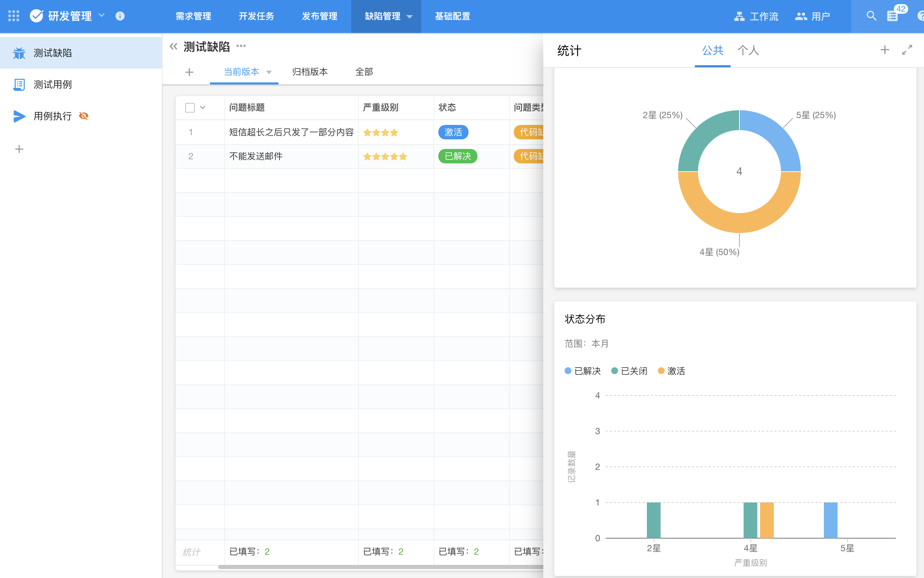Switch to the 全部 view tab

(x=364, y=72)
